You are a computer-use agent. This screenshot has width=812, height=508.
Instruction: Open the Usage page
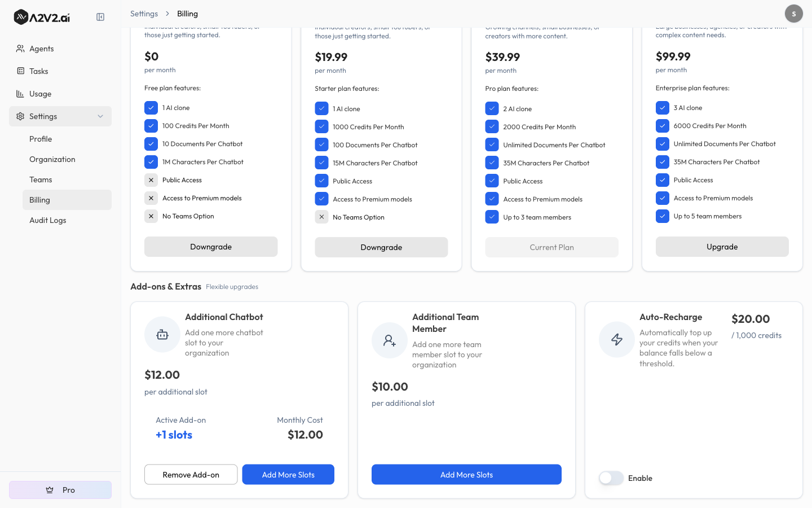click(60, 94)
